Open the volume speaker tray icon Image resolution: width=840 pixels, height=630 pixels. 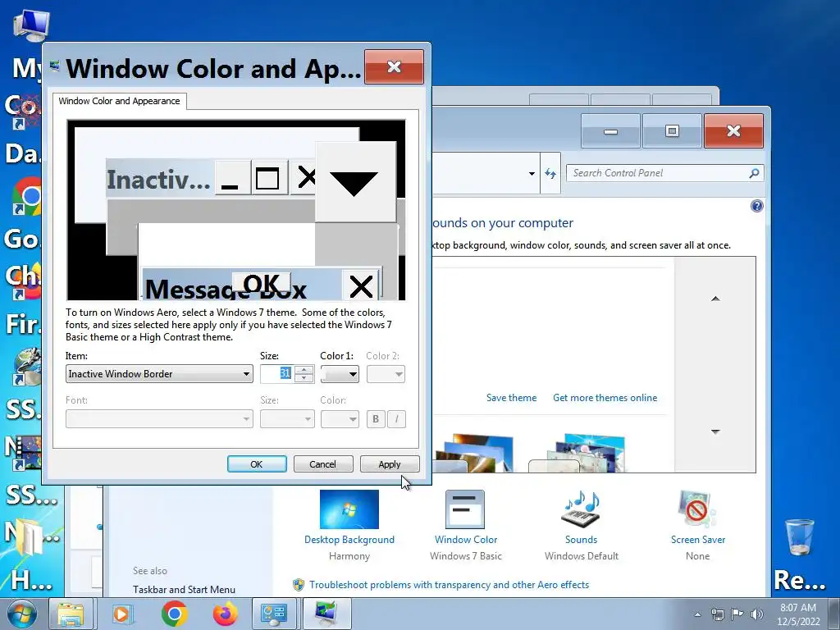pyautogui.click(x=757, y=614)
